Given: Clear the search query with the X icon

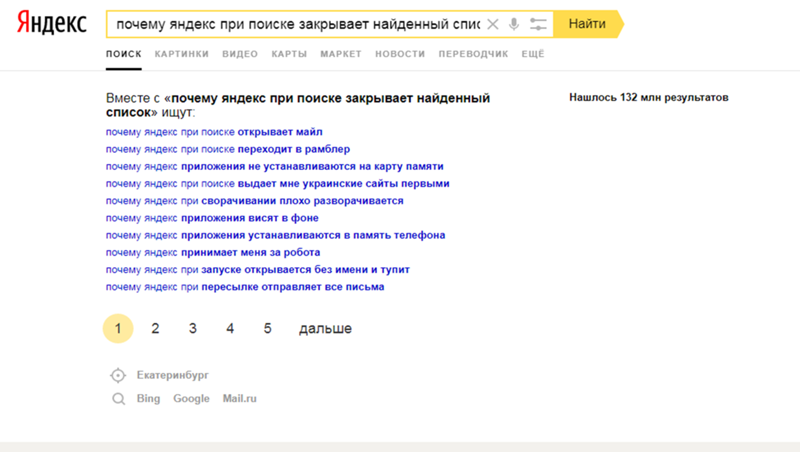Looking at the screenshot, I should click(x=492, y=24).
